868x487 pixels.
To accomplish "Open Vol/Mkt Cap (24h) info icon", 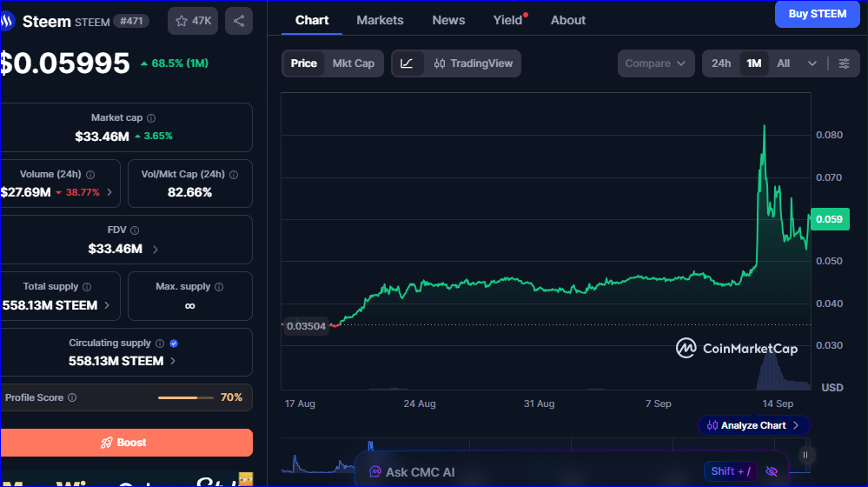I will tap(234, 175).
